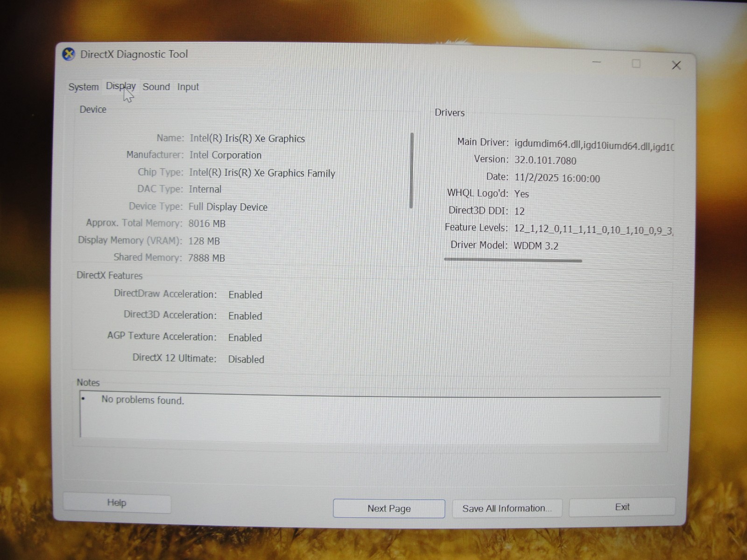Click Save All Information button
The image size is (747, 560).
click(507, 508)
